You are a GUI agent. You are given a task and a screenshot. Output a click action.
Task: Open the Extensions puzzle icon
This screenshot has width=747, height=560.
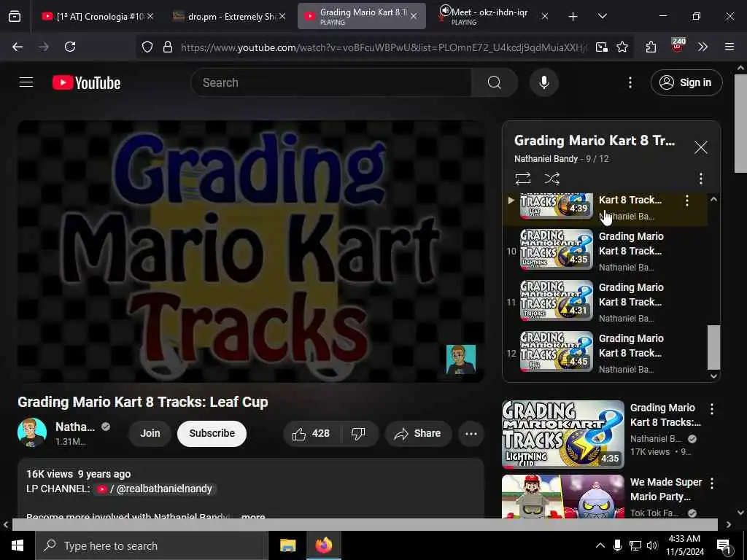click(651, 47)
